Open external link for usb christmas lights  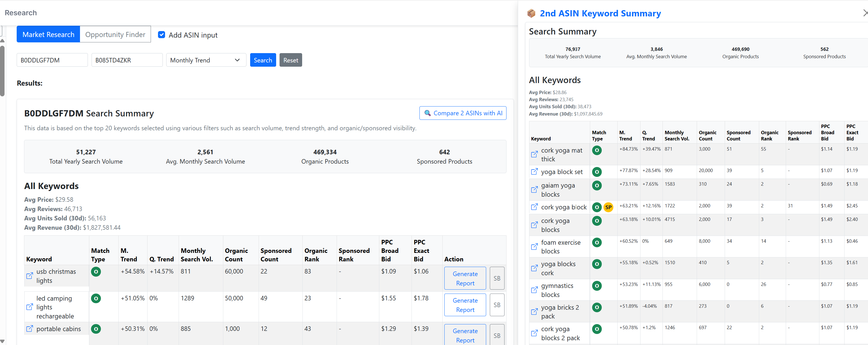point(30,275)
